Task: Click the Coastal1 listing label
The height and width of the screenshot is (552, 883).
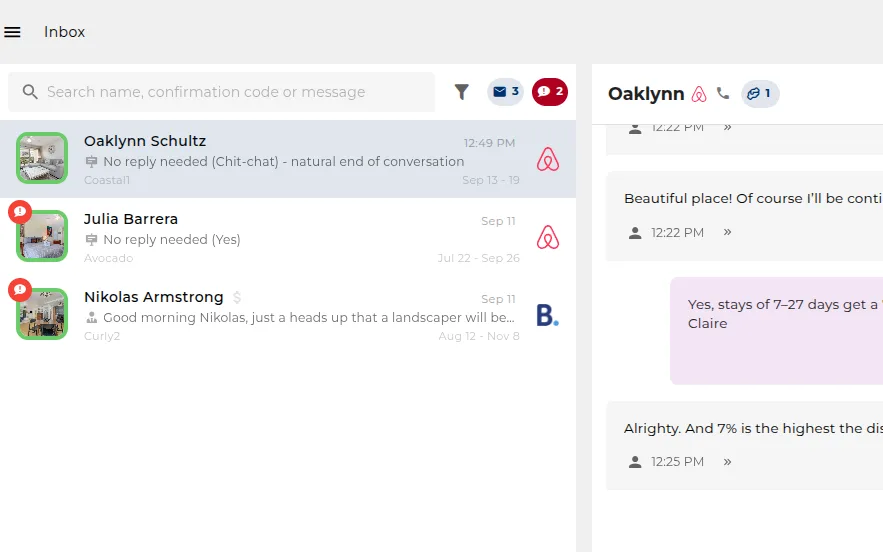Action: pyautogui.click(x=106, y=180)
